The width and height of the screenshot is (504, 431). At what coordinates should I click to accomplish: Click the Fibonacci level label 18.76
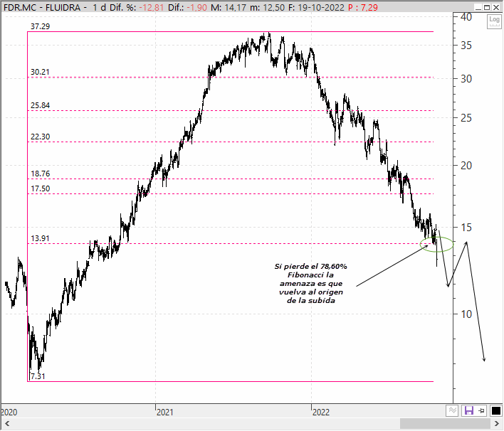pos(40,174)
